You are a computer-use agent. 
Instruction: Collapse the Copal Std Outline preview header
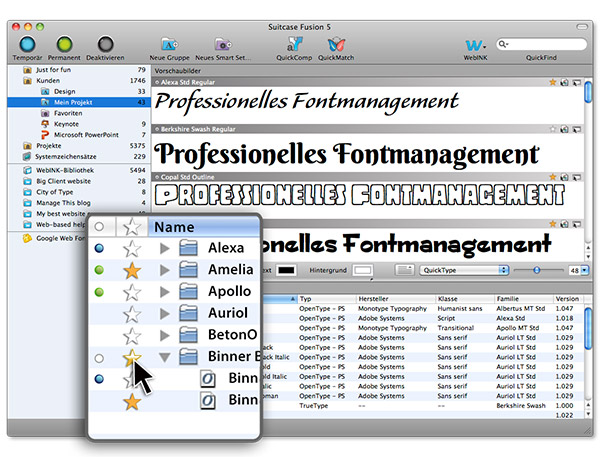157,177
